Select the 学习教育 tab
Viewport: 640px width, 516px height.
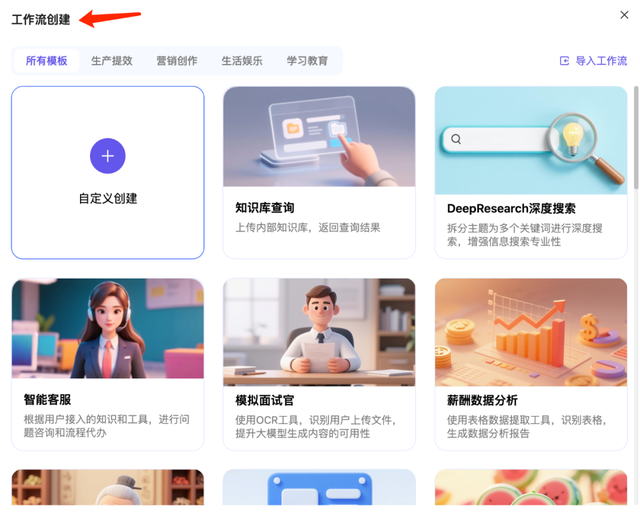pyautogui.click(x=307, y=61)
